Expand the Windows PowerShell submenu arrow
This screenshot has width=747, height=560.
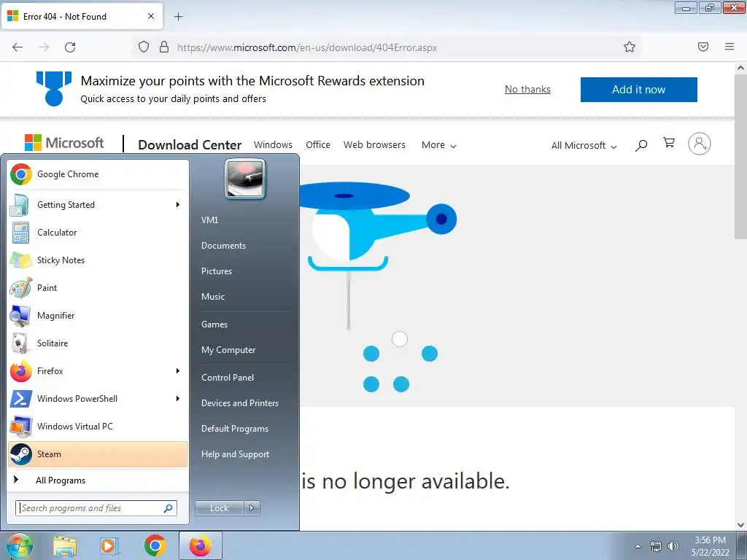tap(178, 399)
